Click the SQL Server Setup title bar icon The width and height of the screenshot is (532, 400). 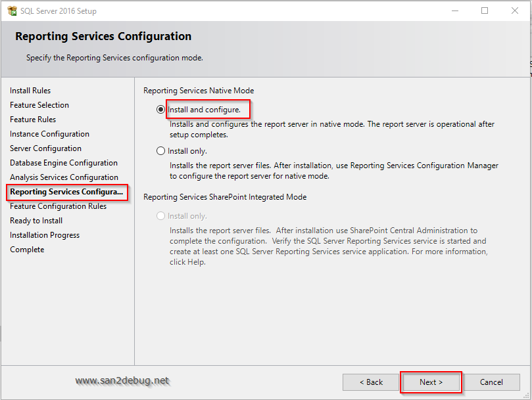[12, 11]
